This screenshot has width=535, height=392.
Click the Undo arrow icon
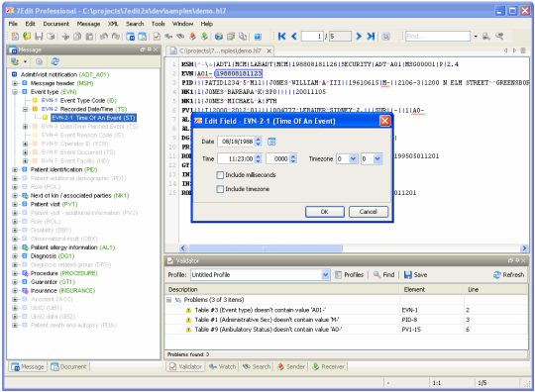click(104, 37)
